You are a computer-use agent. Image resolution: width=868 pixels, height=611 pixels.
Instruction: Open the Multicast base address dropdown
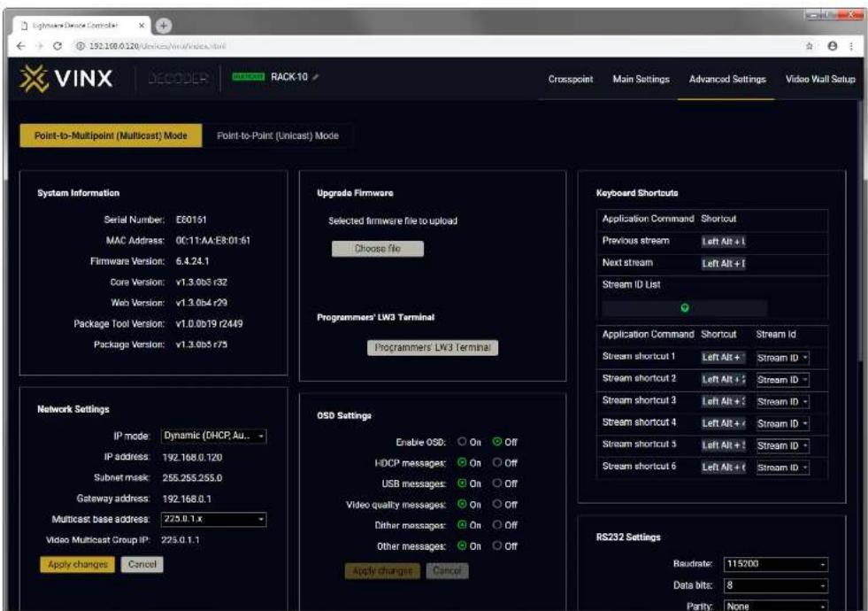click(213, 519)
